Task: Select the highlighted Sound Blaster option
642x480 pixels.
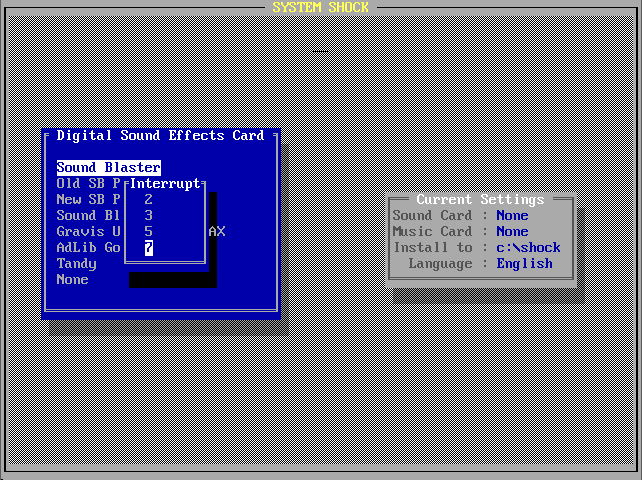Action: coord(108,168)
